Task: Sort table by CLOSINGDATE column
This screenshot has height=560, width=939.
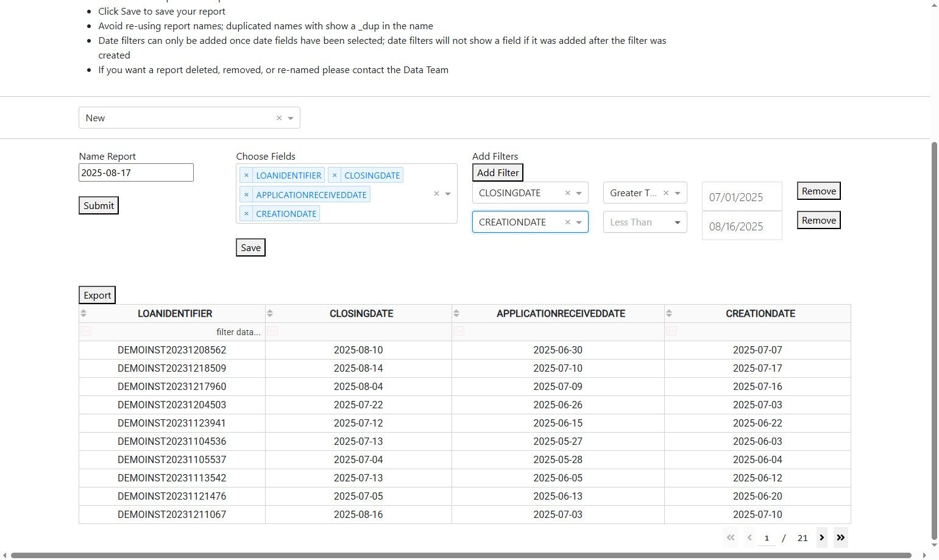Action: [x=270, y=313]
